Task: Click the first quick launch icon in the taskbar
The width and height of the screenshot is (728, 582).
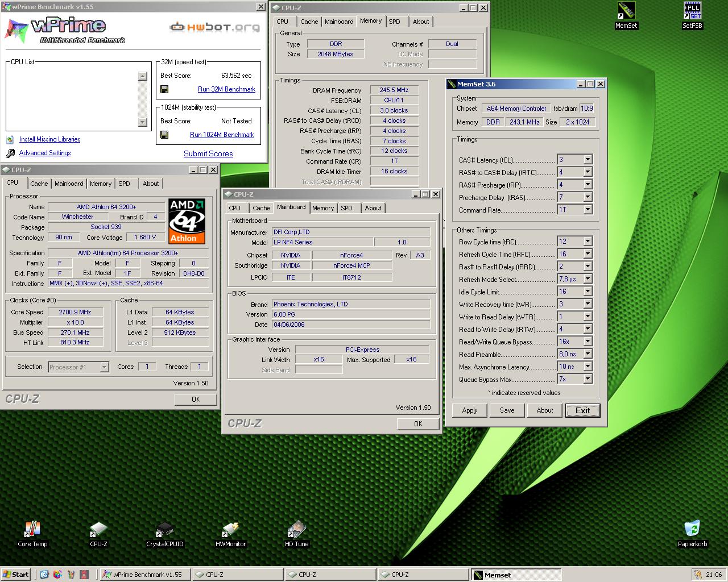Action: click(45, 575)
